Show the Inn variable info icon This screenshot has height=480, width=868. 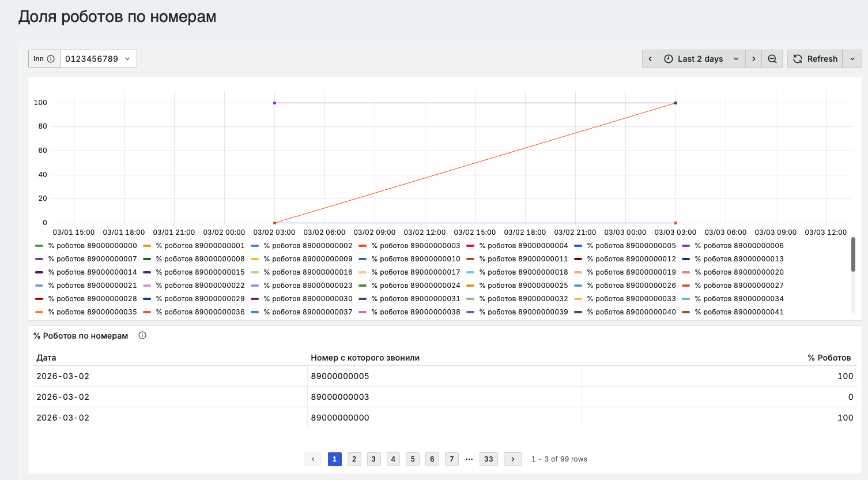coord(51,59)
